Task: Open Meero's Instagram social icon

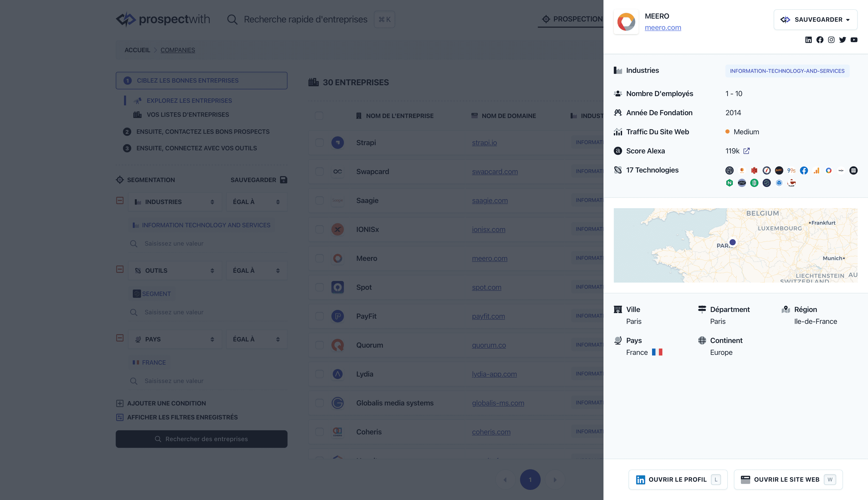Action: pos(831,40)
